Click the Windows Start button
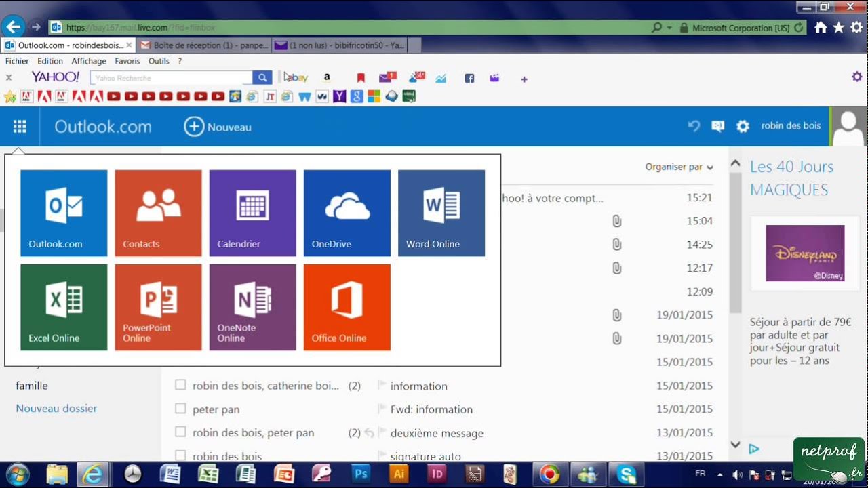The image size is (868, 488). [x=18, y=474]
